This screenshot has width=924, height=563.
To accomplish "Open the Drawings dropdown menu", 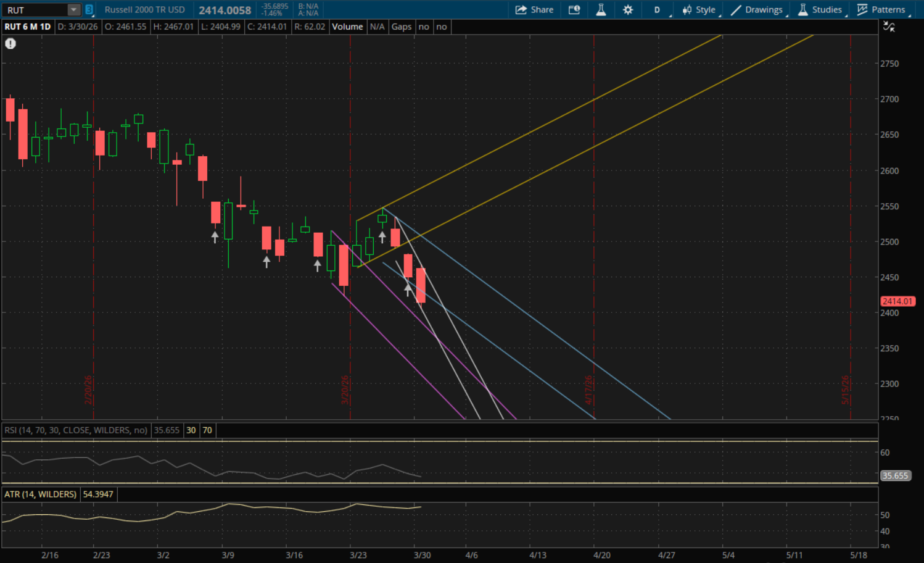I will [x=757, y=10].
